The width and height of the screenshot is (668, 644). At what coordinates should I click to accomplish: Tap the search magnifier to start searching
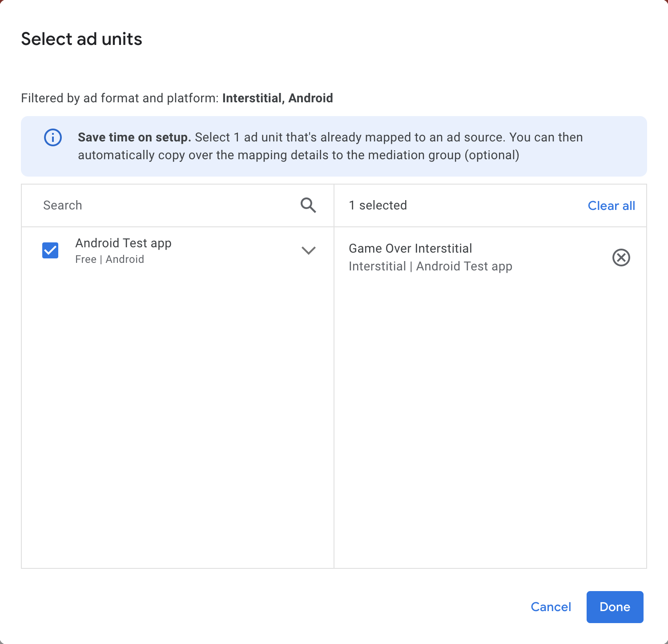(308, 205)
